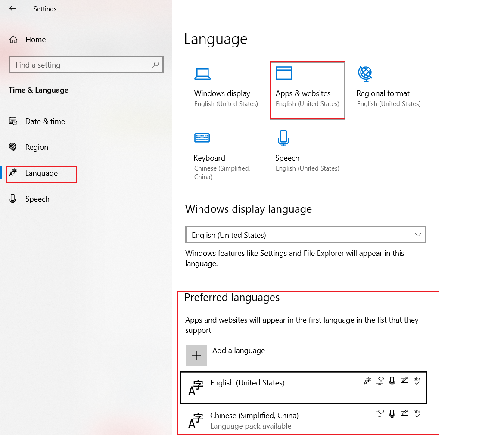
Task: Click the Regional format globe icon
Action: point(365,74)
